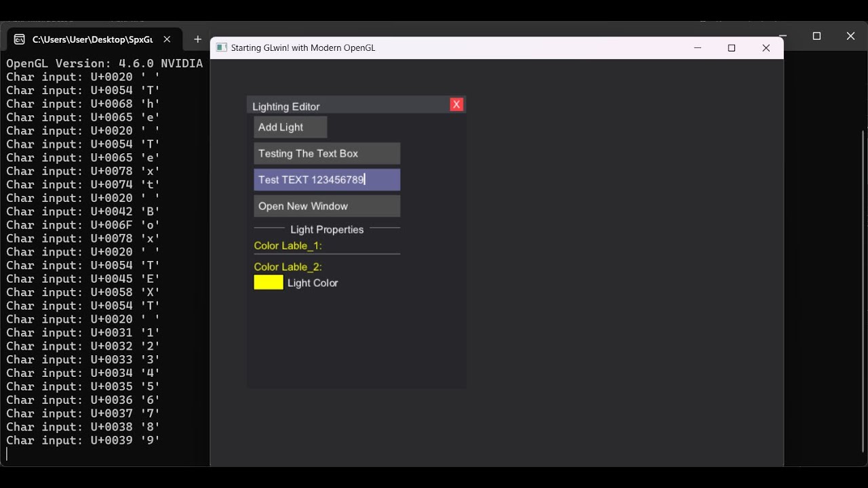Click the Add Light button
Viewport: 868px width, 488px height.
pyautogui.click(x=290, y=127)
